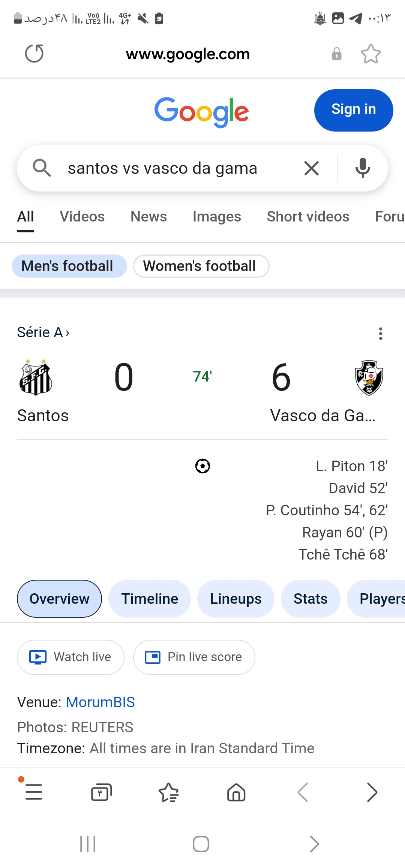Go to browser home page
Screen dimensions: 405x868
pyautogui.click(x=236, y=792)
